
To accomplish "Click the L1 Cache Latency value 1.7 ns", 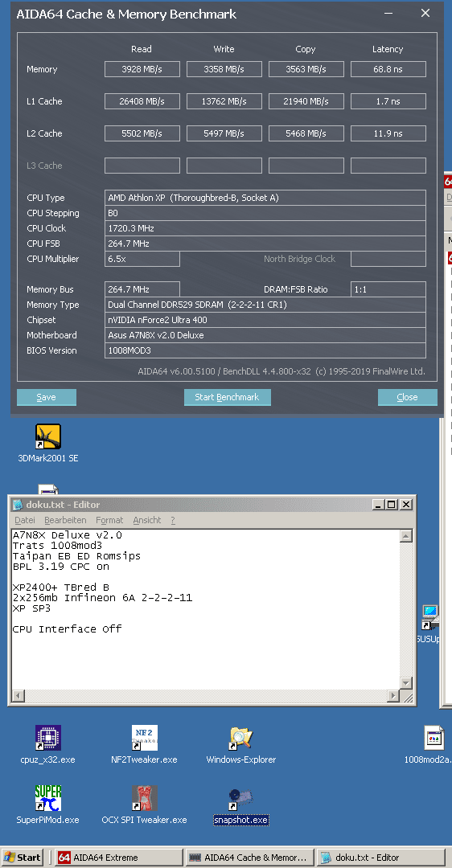I will 388,101.
